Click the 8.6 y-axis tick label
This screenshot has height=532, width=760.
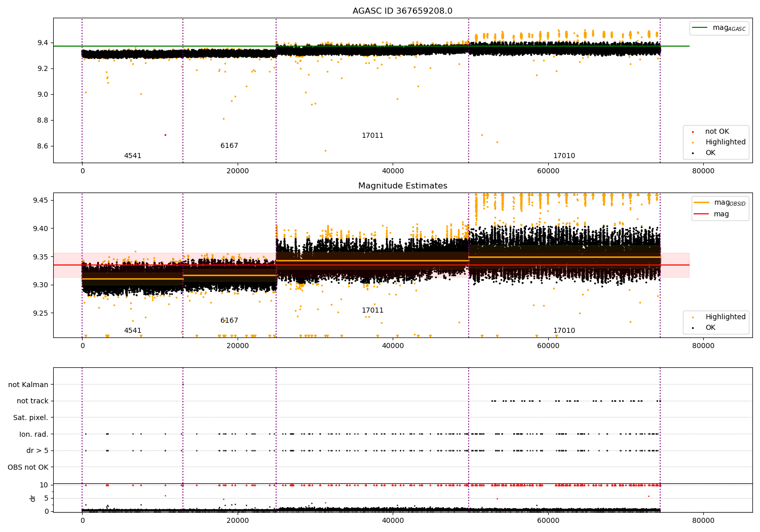coord(43,146)
